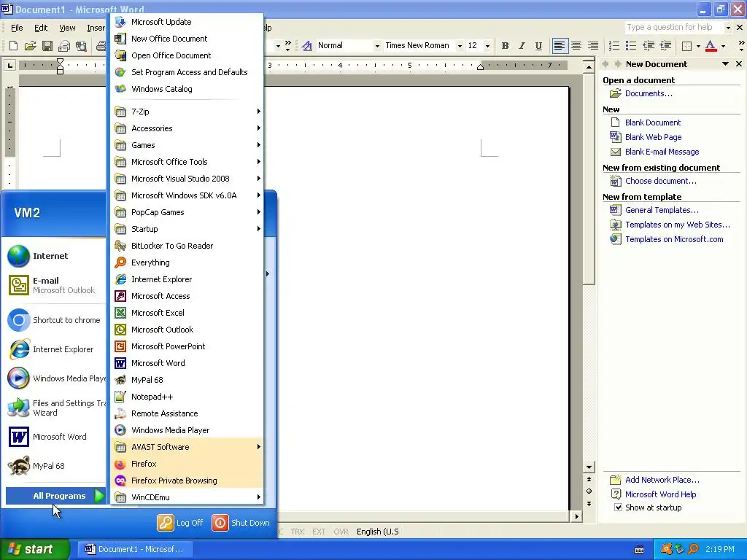747x560 pixels.
Task: Click the Print Preview toolbar icon
Action: 82,46
